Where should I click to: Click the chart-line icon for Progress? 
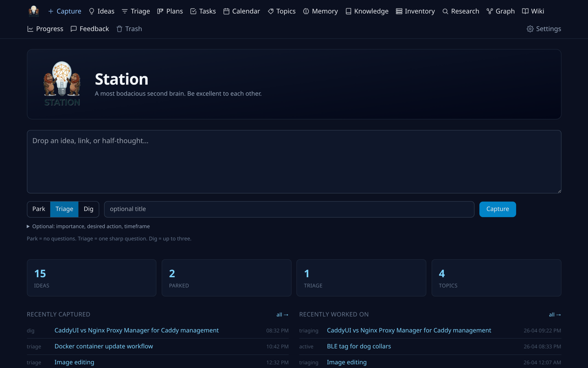[30, 29]
